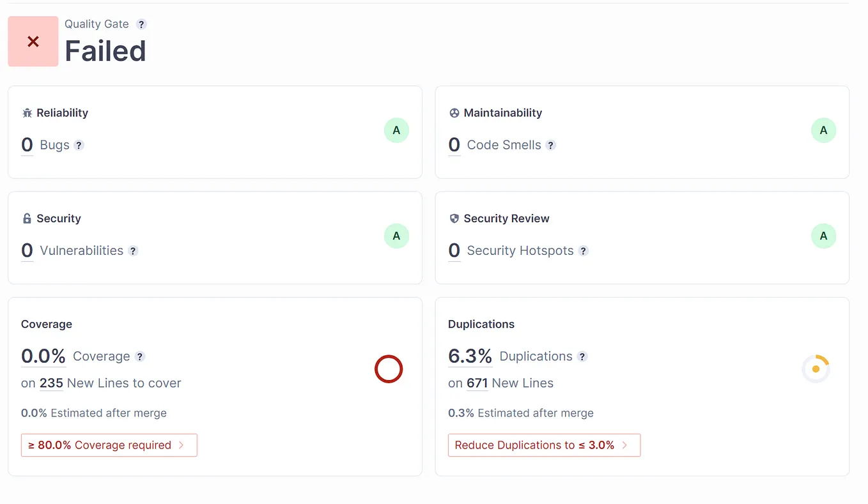Click the Security padlock icon
This screenshot has height=504, width=868.
pyautogui.click(x=26, y=218)
